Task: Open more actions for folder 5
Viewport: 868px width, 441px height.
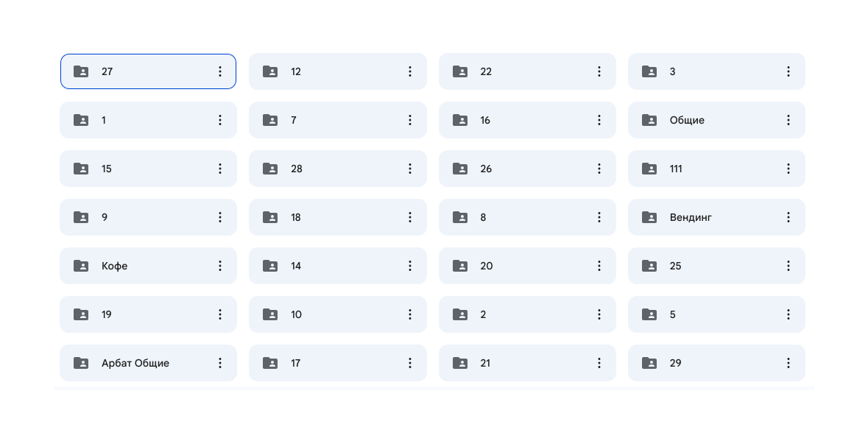Action: pos(788,314)
